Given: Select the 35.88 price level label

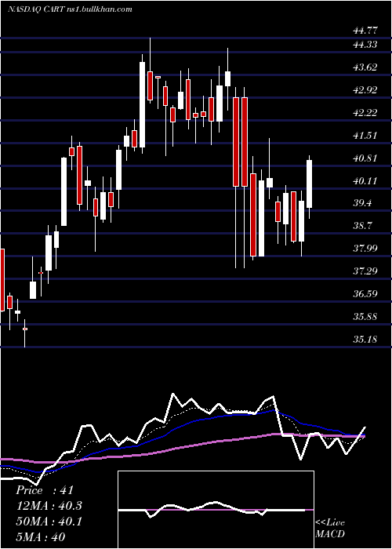Looking at the screenshot, I should click(365, 317).
